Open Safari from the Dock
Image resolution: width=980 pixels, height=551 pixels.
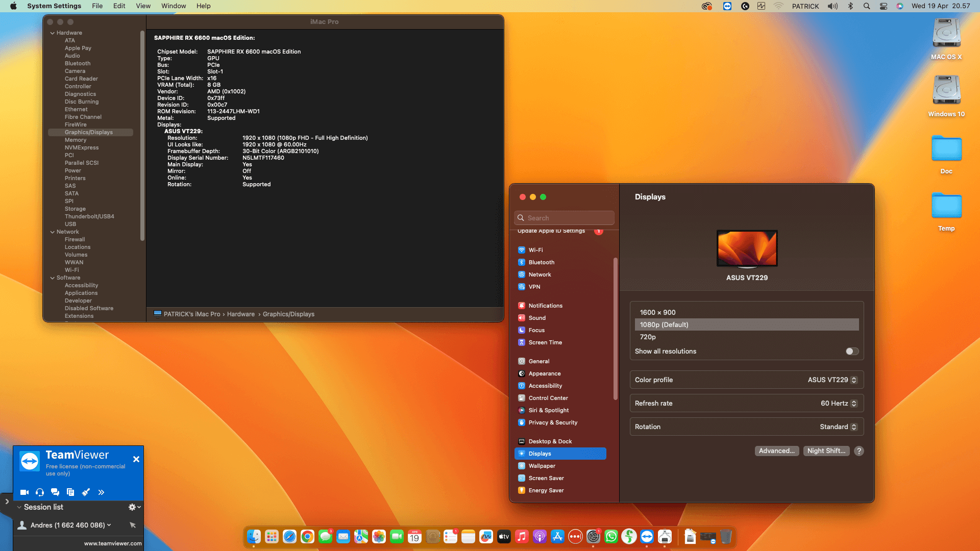click(289, 537)
